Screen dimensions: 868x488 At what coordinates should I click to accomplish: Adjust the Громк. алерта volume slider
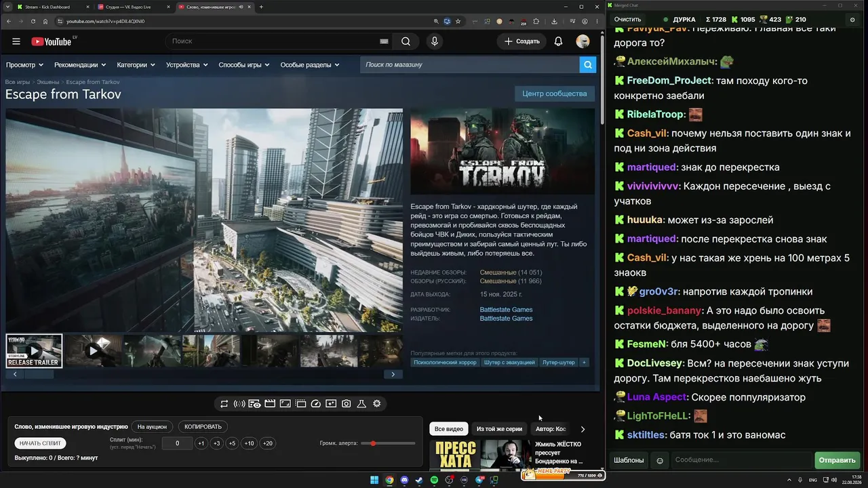coord(389,443)
